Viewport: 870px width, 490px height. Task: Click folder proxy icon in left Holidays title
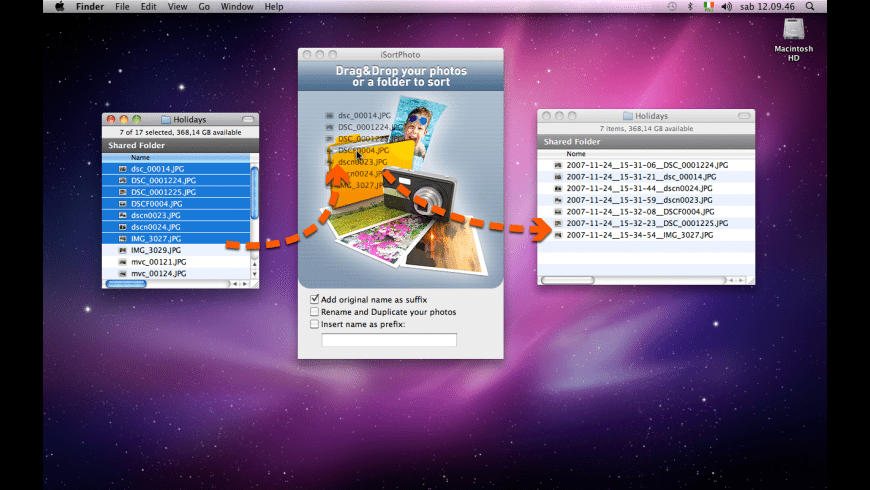[165, 119]
